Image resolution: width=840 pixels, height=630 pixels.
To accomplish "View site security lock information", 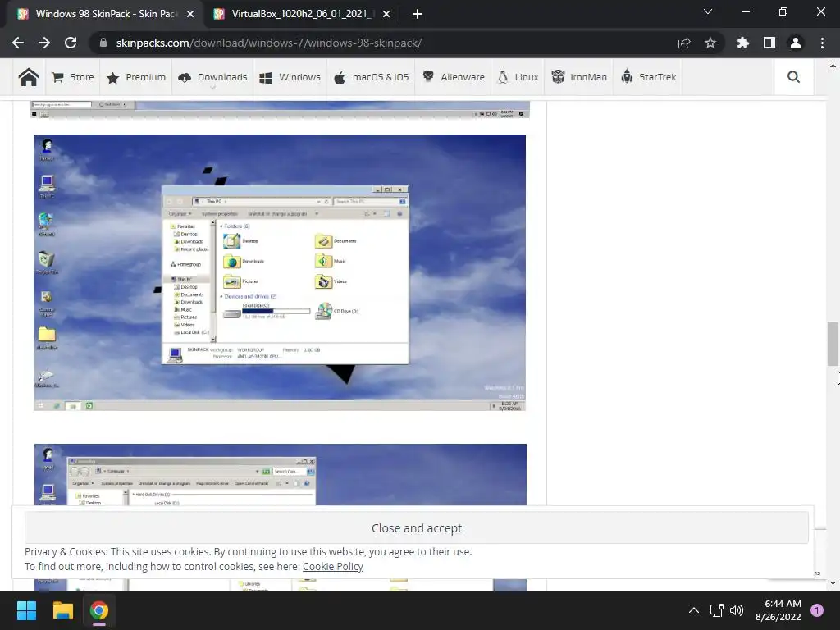I will pos(103,43).
